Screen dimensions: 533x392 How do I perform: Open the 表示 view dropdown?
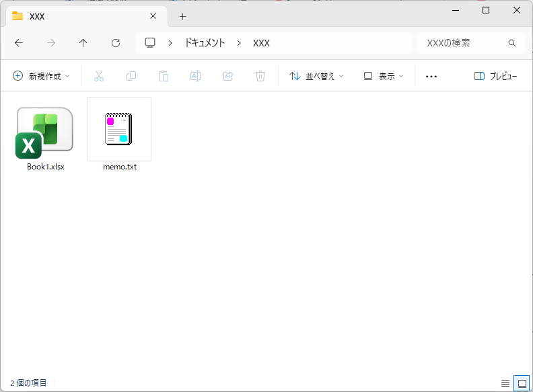coord(384,76)
